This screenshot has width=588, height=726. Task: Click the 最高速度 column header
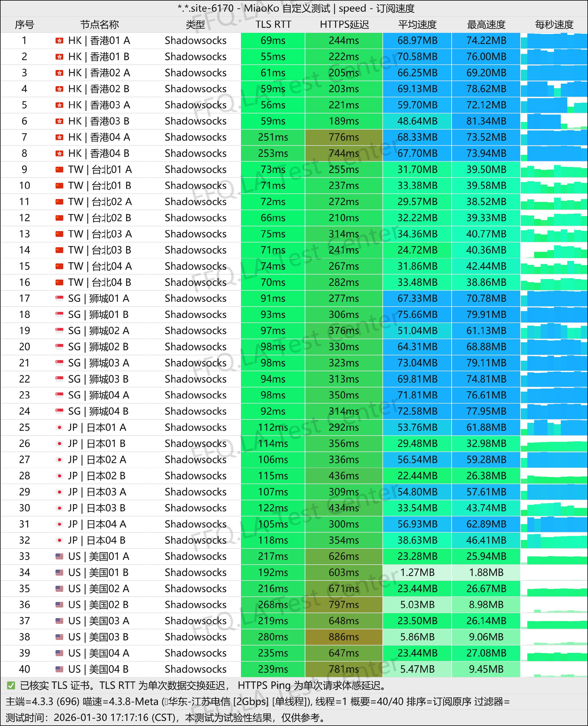click(486, 25)
